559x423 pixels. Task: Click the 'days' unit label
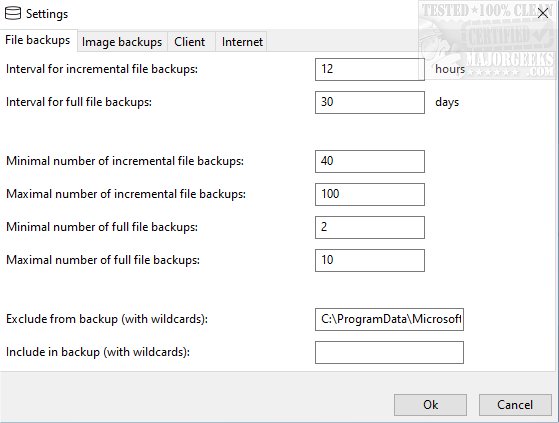point(447,102)
